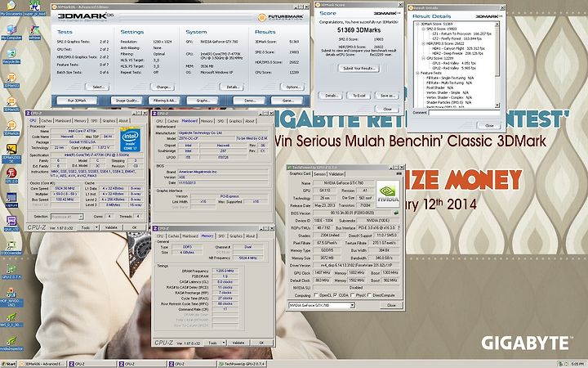Click in the Comment field in Result Details

click(464, 112)
